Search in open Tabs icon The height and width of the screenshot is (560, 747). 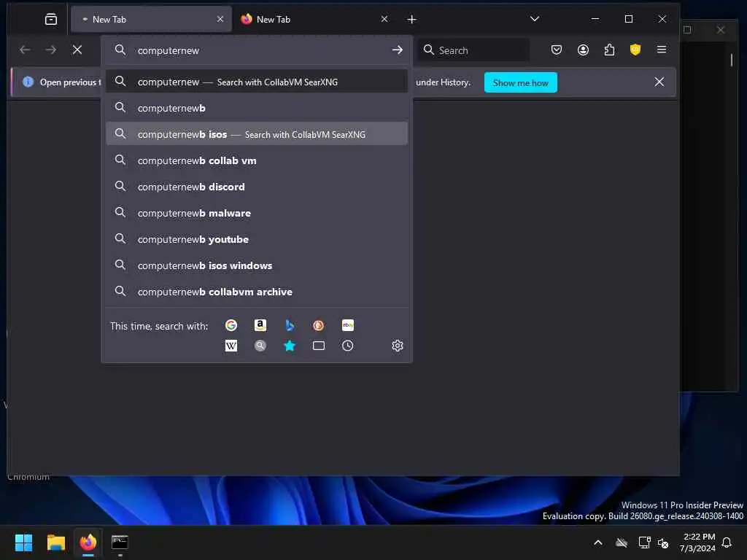(318, 346)
